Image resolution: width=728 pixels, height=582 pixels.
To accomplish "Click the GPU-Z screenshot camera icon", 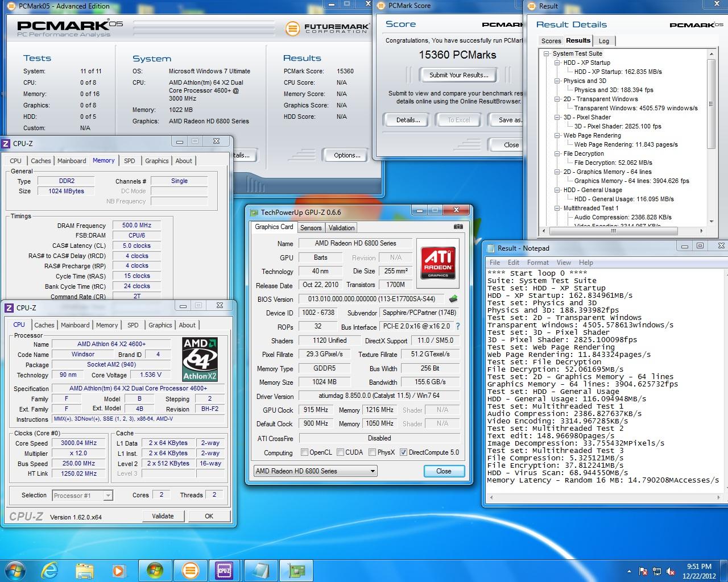I will coord(458,227).
